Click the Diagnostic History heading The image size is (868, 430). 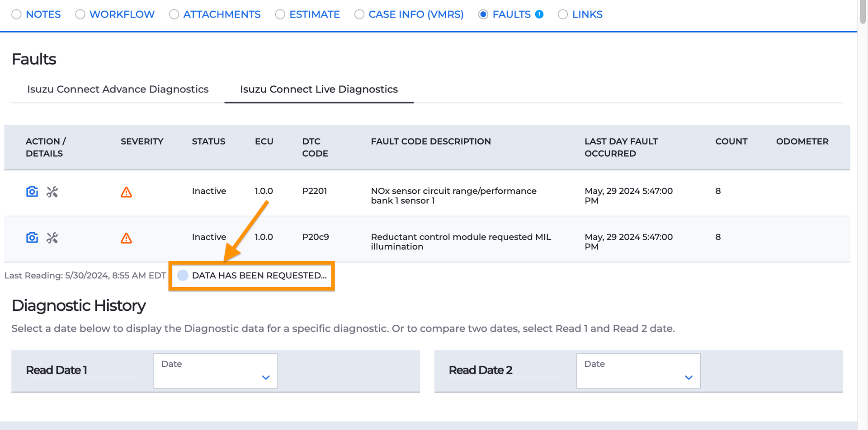pos(79,306)
